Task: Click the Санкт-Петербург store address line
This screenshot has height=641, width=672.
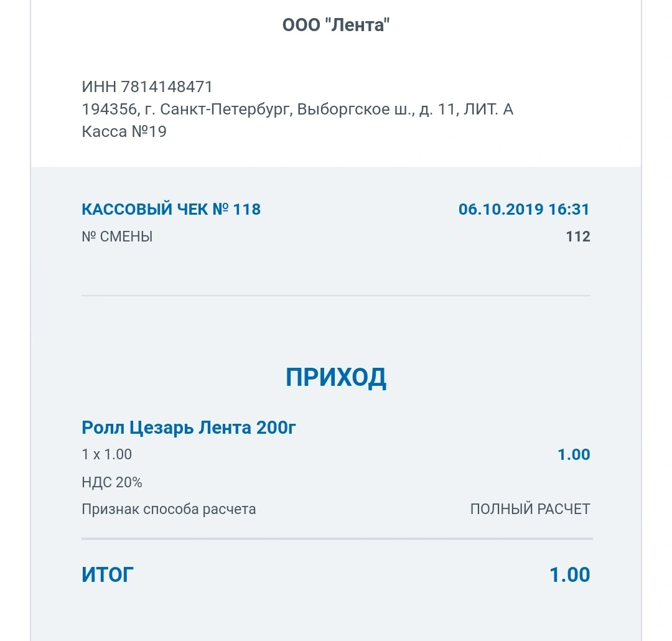Action: point(297,109)
